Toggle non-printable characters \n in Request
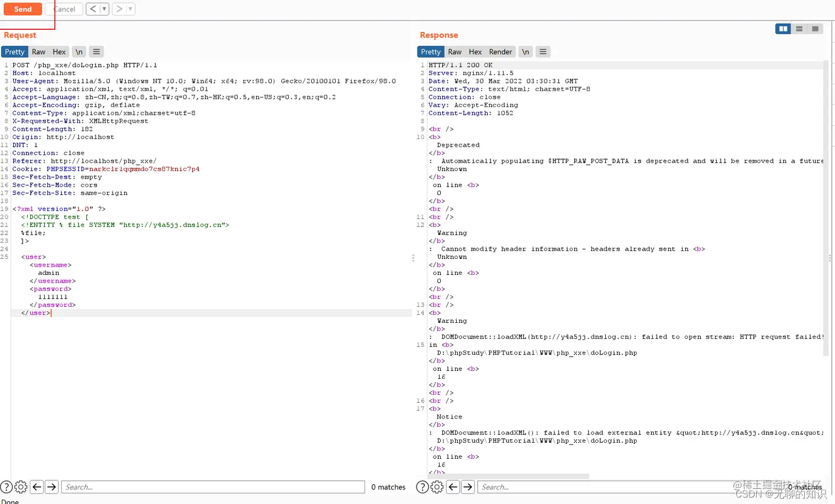The image size is (835, 504). [79, 52]
